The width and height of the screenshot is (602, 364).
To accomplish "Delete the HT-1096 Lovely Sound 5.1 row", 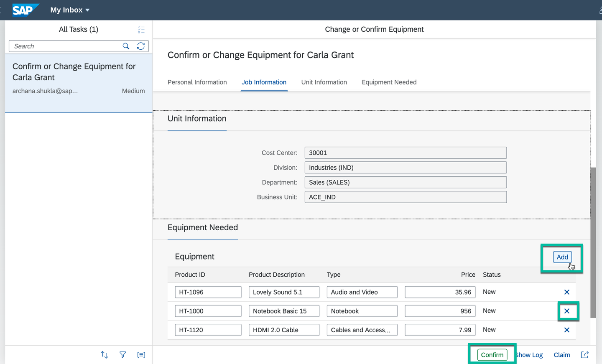I will [x=567, y=292].
